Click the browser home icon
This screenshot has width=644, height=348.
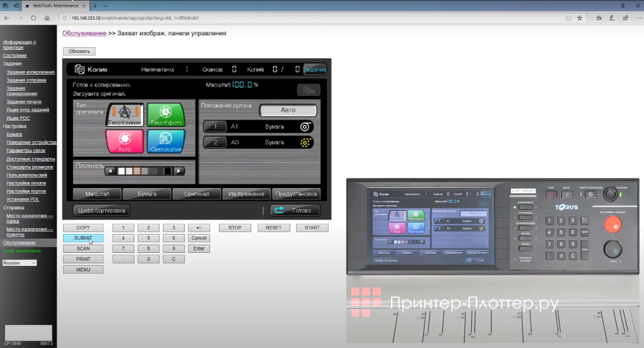[x=47, y=18]
